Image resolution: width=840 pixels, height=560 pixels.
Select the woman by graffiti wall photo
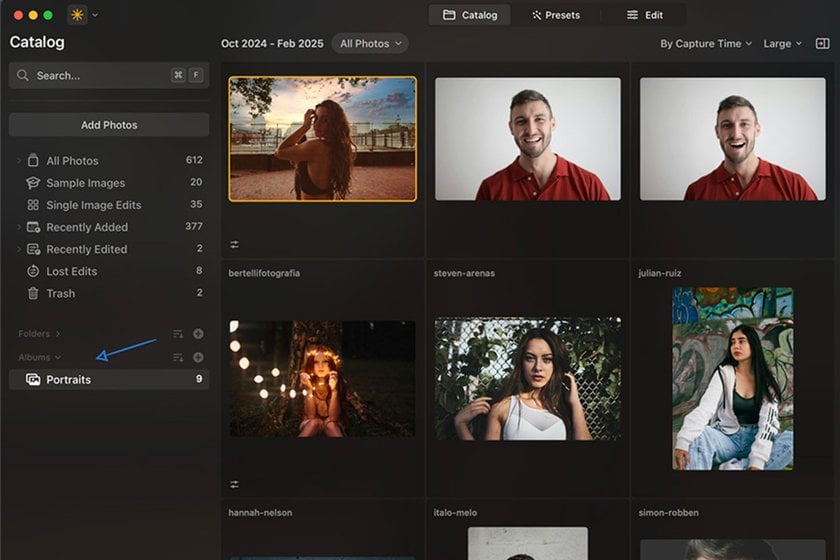pyautogui.click(x=733, y=379)
